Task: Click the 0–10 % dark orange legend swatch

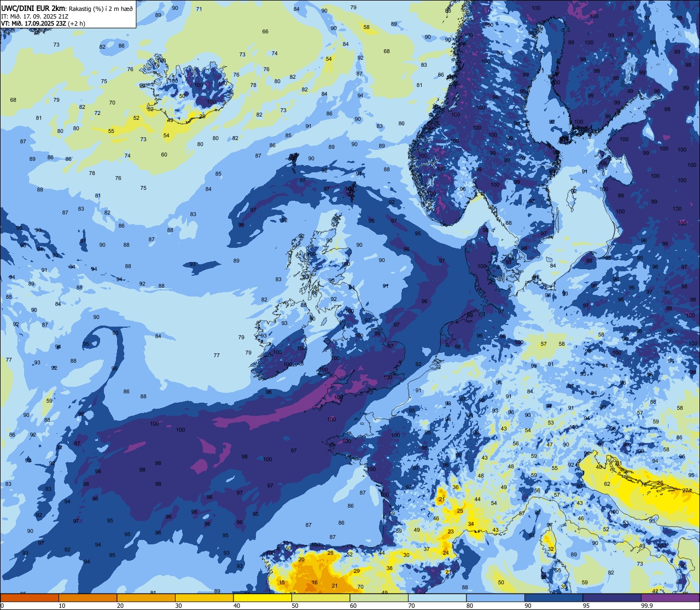Action: click(30, 597)
